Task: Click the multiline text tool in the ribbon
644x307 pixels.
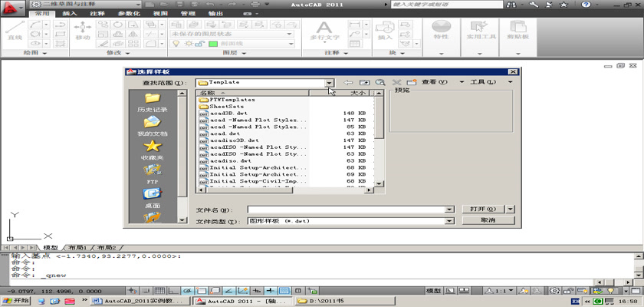Action: pyautogui.click(x=324, y=30)
